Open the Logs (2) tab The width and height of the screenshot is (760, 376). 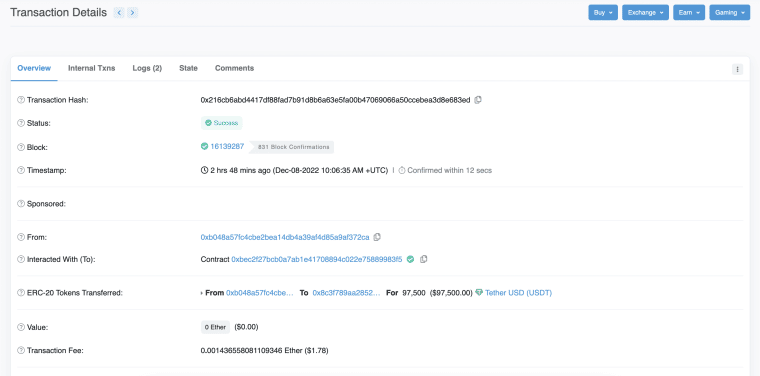tap(147, 68)
